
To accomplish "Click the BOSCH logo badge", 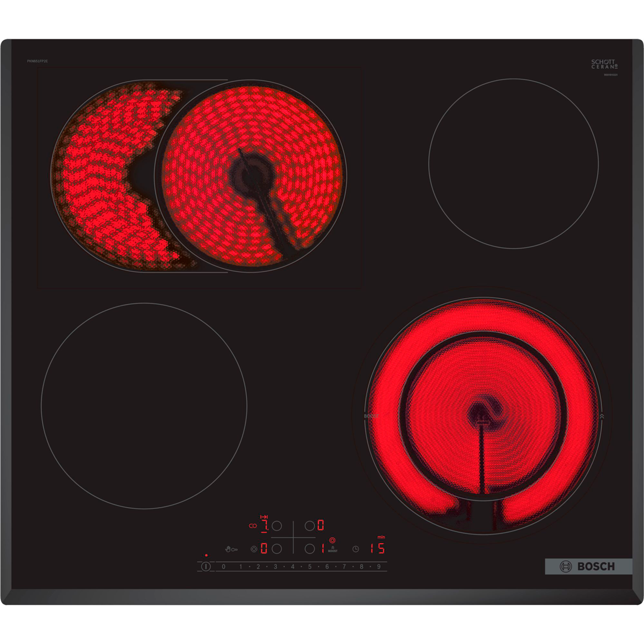I will tap(589, 567).
